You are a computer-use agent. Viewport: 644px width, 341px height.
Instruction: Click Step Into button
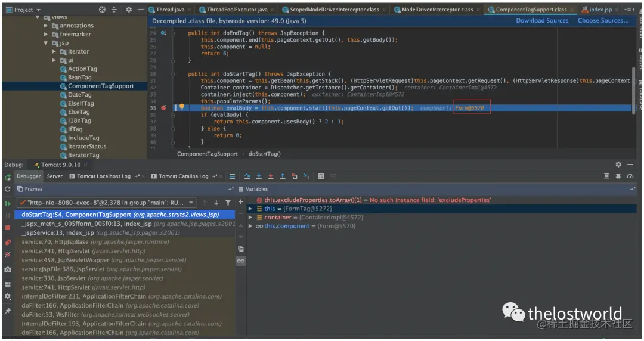[259, 176]
